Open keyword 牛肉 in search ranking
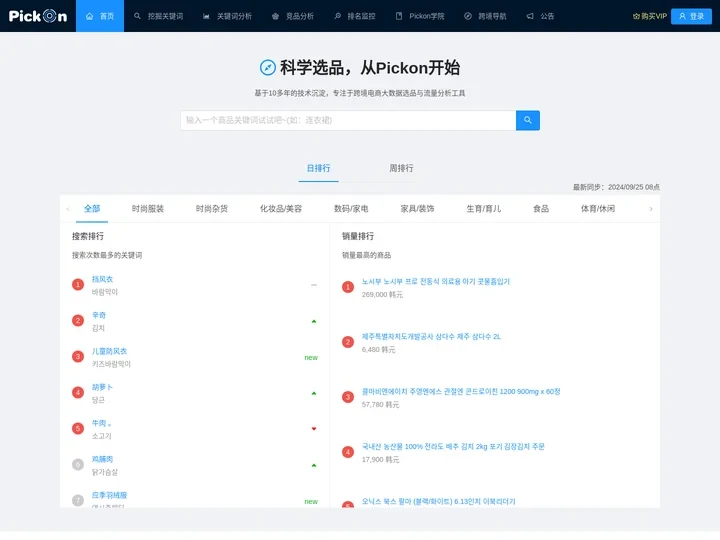This screenshot has width=720, height=540. (x=101, y=423)
